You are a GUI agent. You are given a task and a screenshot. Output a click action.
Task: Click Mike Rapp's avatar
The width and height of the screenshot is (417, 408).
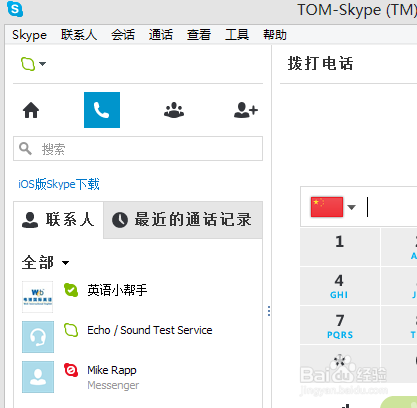click(38, 377)
